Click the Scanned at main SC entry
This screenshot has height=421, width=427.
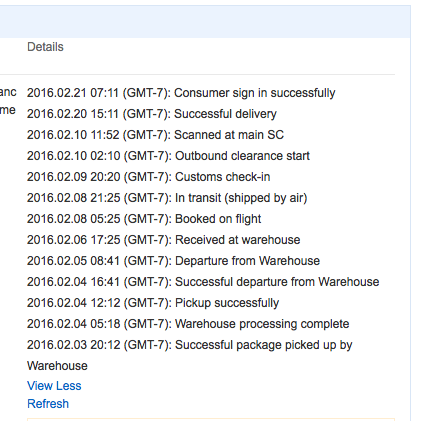(x=155, y=135)
